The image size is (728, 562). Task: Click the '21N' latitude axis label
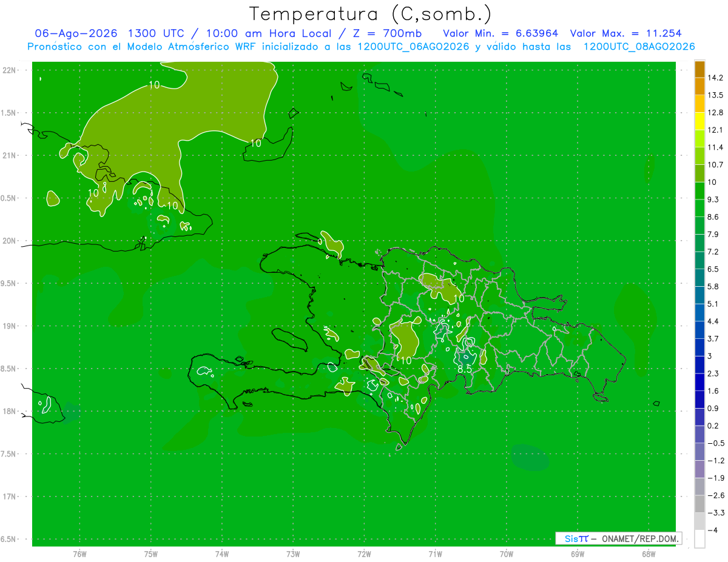pyautogui.click(x=10, y=156)
